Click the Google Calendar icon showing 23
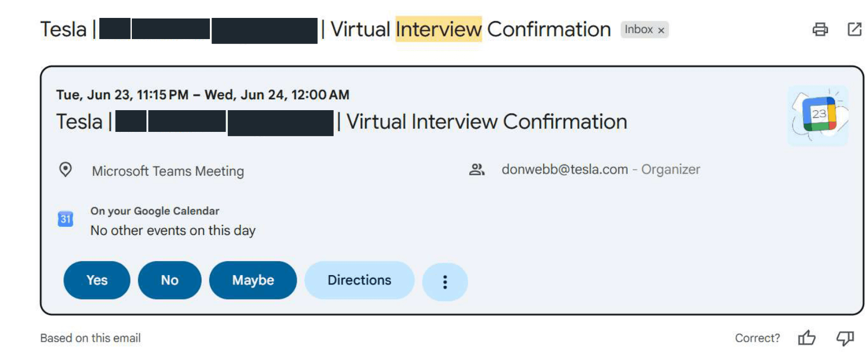Image resolution: width=868 pixels, height=356 pixels. tap(818, 115)
